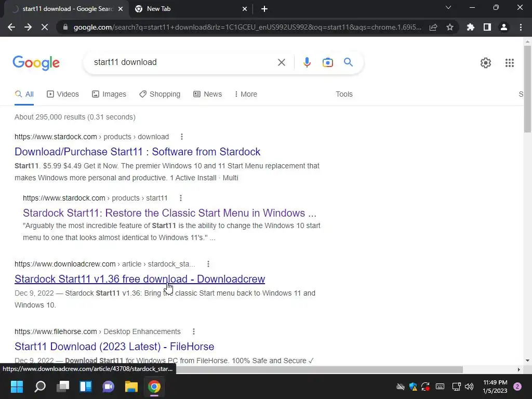Click the touch keyboard tray icon

(x=440, y=387)
